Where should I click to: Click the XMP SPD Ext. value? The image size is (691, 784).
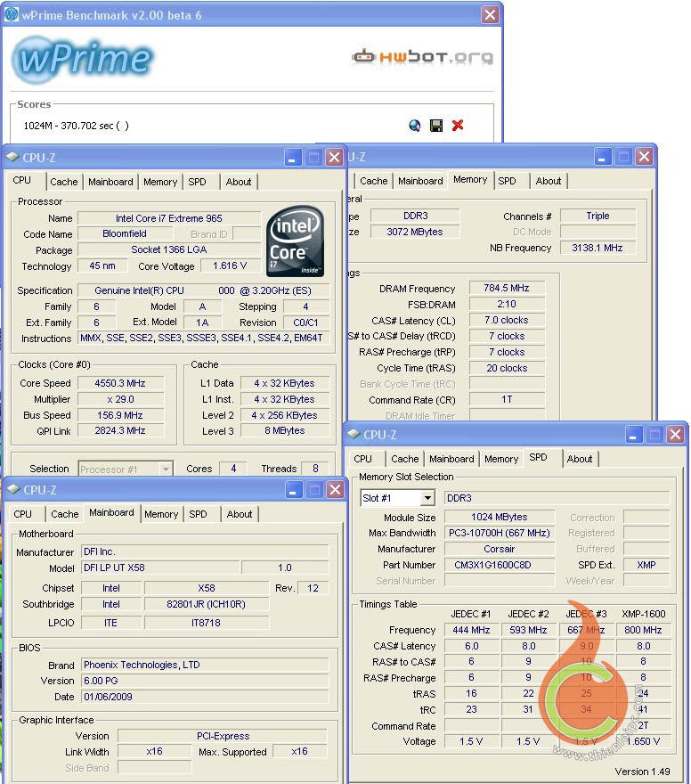click(x=646, y=565)
